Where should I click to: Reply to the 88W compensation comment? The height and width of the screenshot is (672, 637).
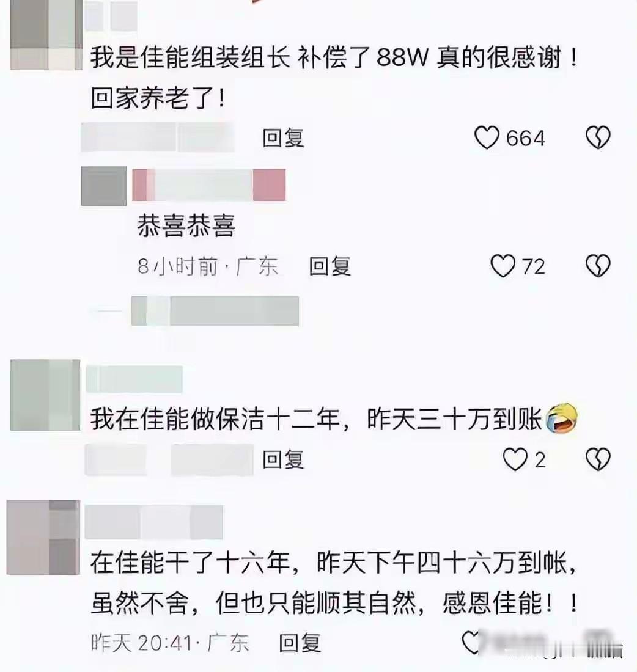pyautogui.click(x=283, y=138)
